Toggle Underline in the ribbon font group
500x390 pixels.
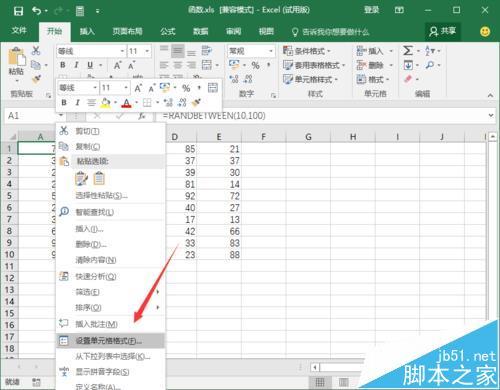click(90, 65)
